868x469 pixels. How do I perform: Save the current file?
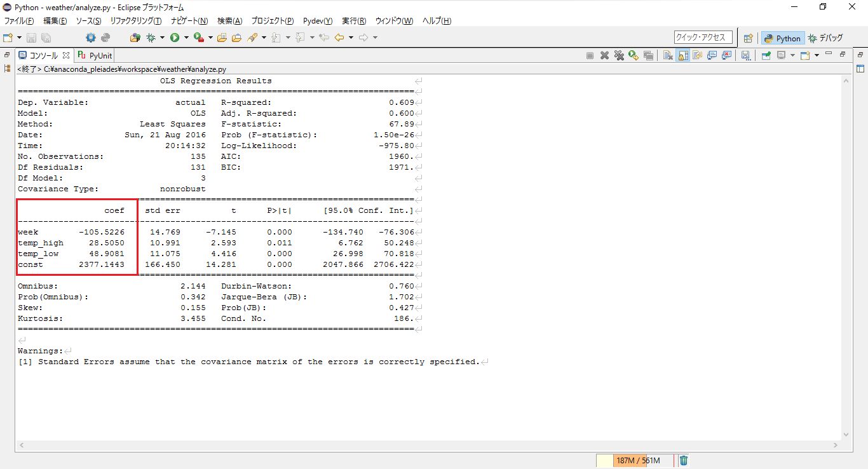pos(31,37)
